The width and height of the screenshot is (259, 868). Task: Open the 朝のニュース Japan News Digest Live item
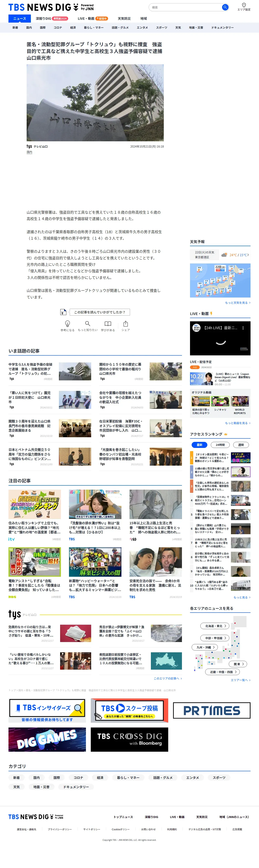220,379
